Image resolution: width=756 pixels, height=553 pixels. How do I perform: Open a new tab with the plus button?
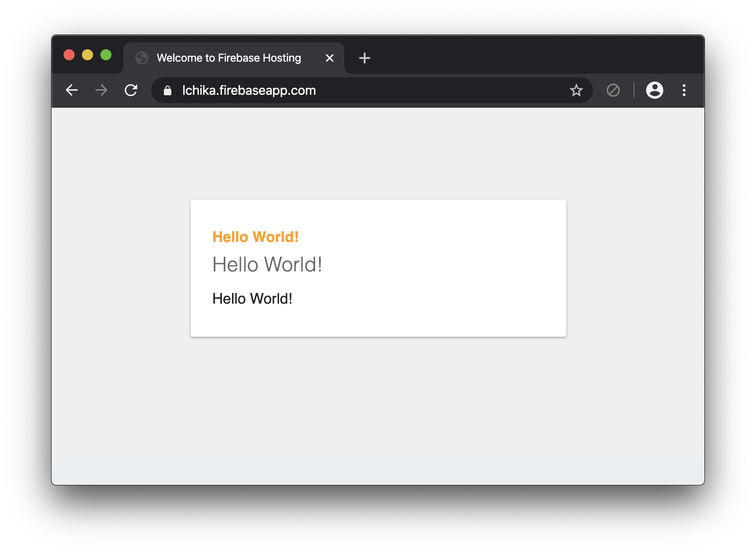[365, 58]
